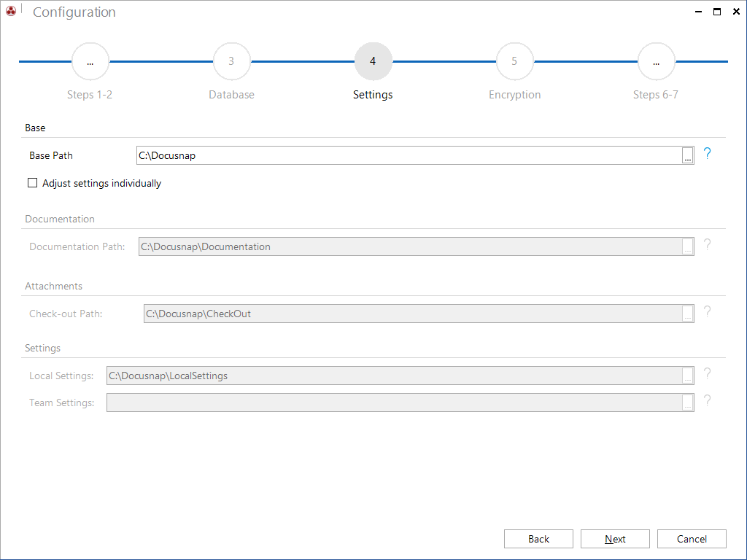Enable Adjust settings individually checkbox
The width and height of the screenshot is (747, 560).
pos(32,183)
